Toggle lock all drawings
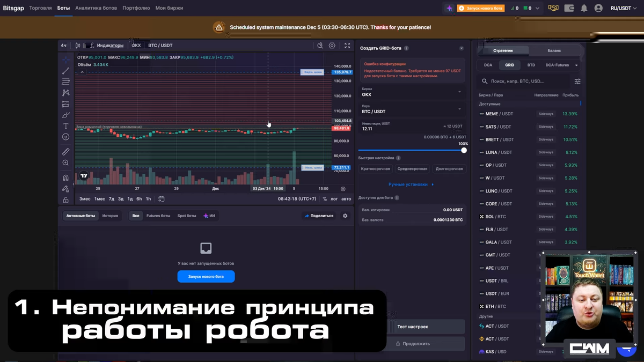 pyautogui.click(x=65, y=200)
